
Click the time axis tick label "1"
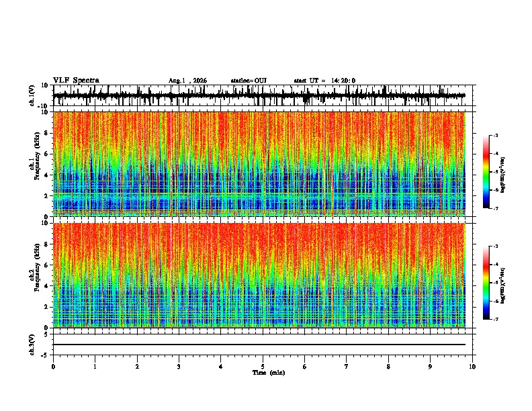pos(95,367)
